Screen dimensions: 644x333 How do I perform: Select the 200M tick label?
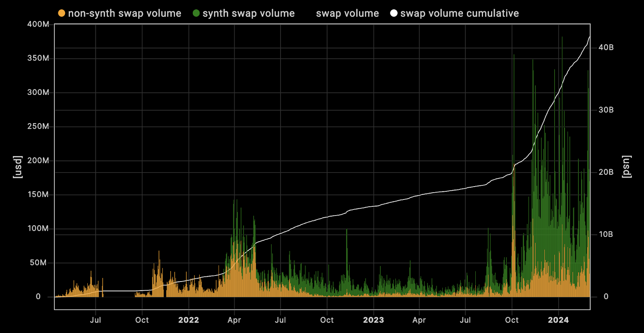pos(38,160)
